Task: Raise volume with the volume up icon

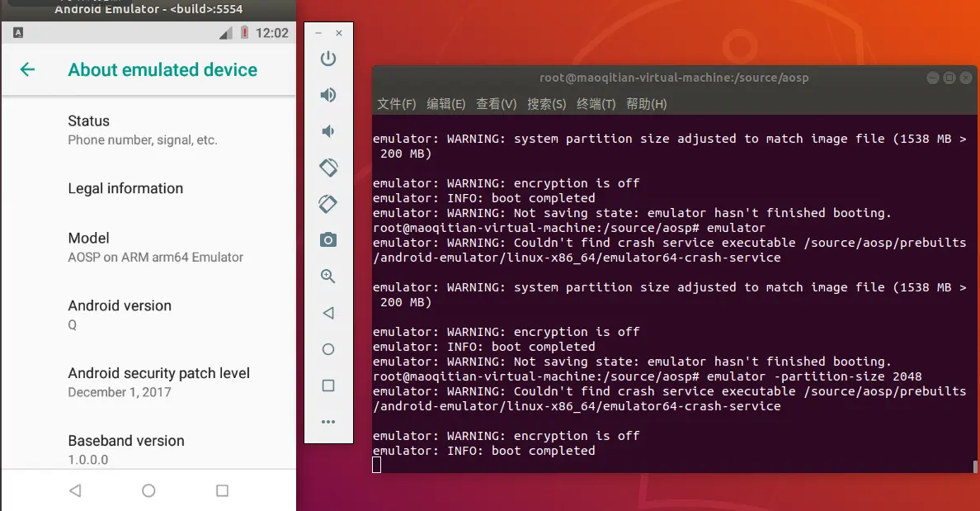Action: 328,95
